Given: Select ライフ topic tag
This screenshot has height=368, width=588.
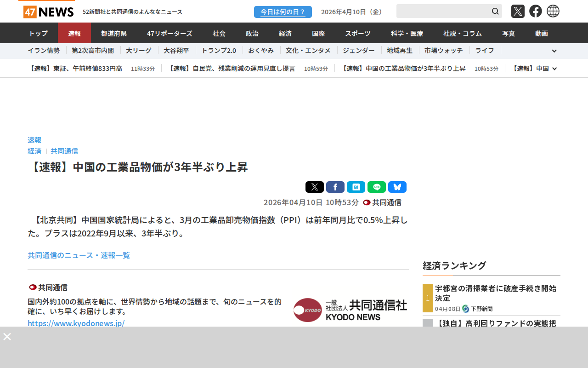Looking at the screenshot, I should coord(485,51).
